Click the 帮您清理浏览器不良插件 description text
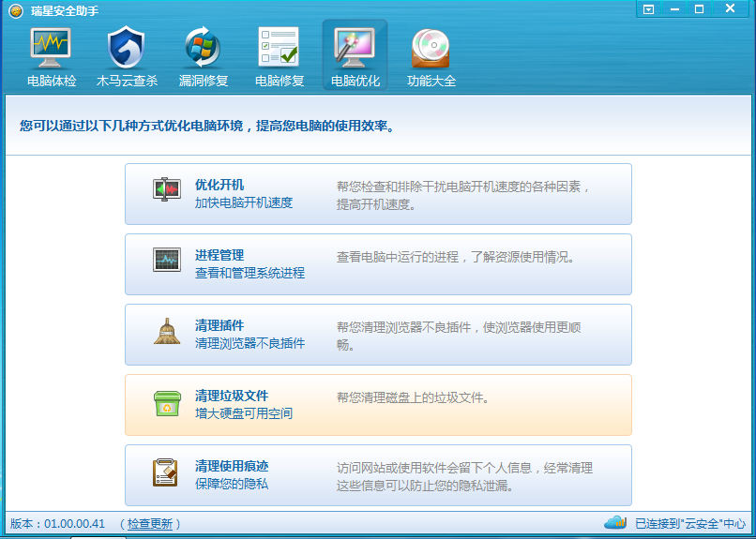Image resolution: width=756 pixels, height=539 pixels. 459,337
